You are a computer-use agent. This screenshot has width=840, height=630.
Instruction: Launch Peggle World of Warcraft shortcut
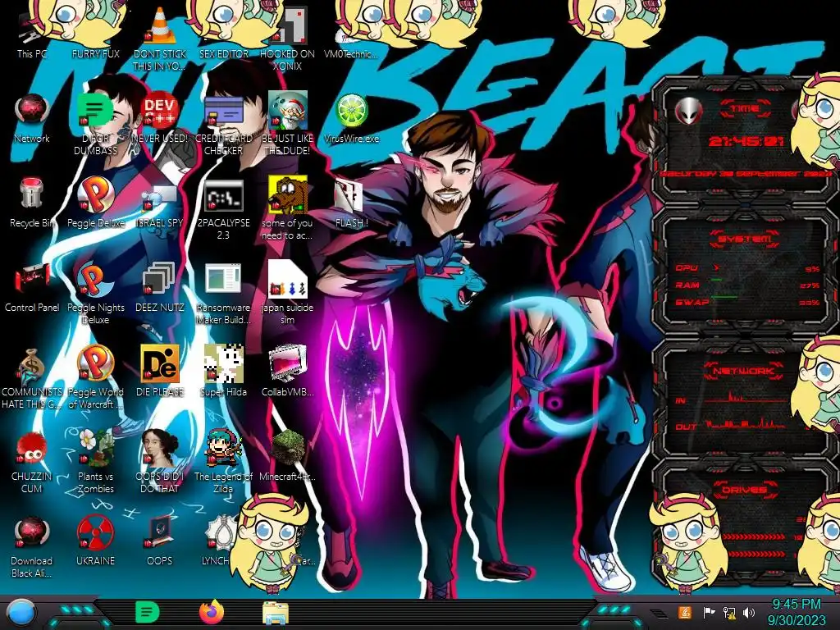(x=95, y=378)
